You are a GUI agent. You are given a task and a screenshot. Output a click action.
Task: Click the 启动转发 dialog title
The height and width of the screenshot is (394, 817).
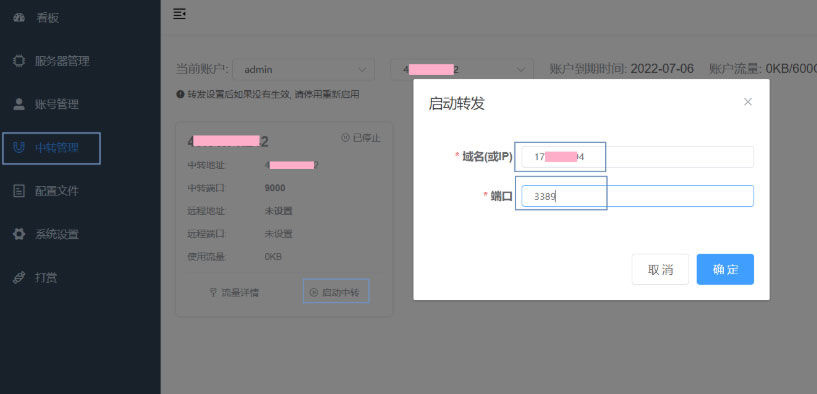point(456,103)
